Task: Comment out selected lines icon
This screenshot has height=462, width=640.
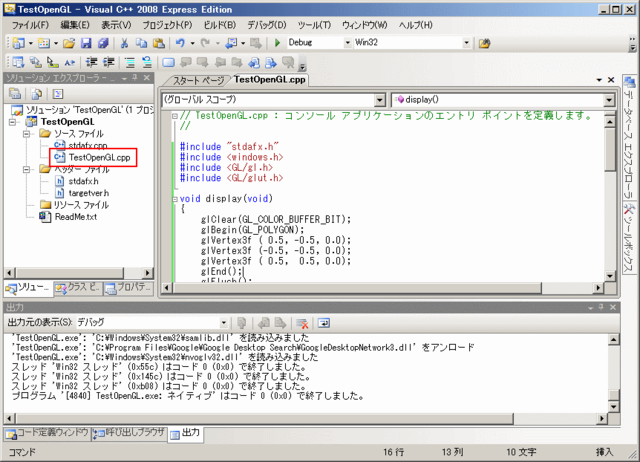Action: [130, 62]
